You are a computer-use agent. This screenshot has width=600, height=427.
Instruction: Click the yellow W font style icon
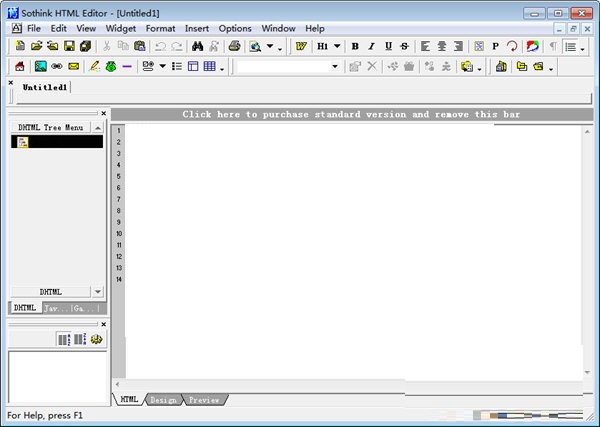click(x=301, y=46)
